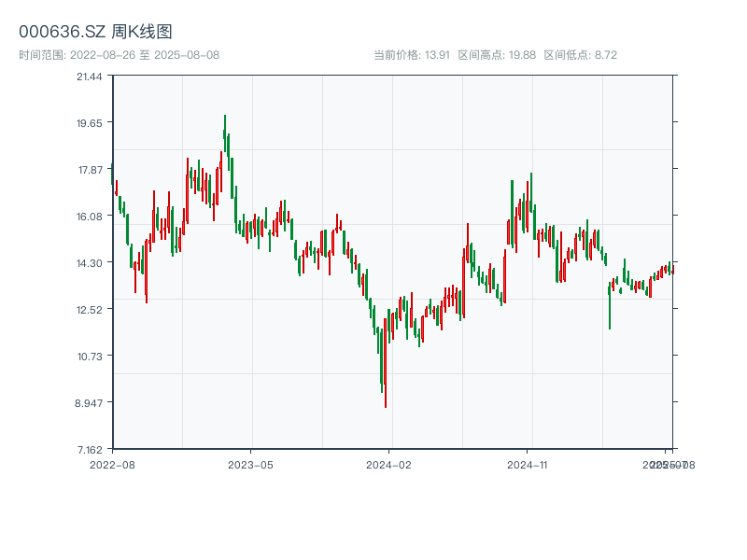Click the 12.52 y-axis price label

[90, 310]
